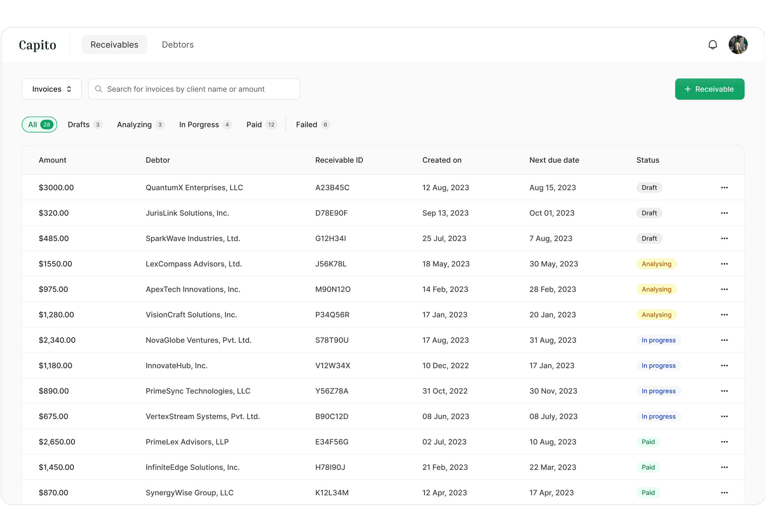Screen dimensions: 765x532
Task: Open more options for SynergyWise Group row
Action: pos(724,492)
